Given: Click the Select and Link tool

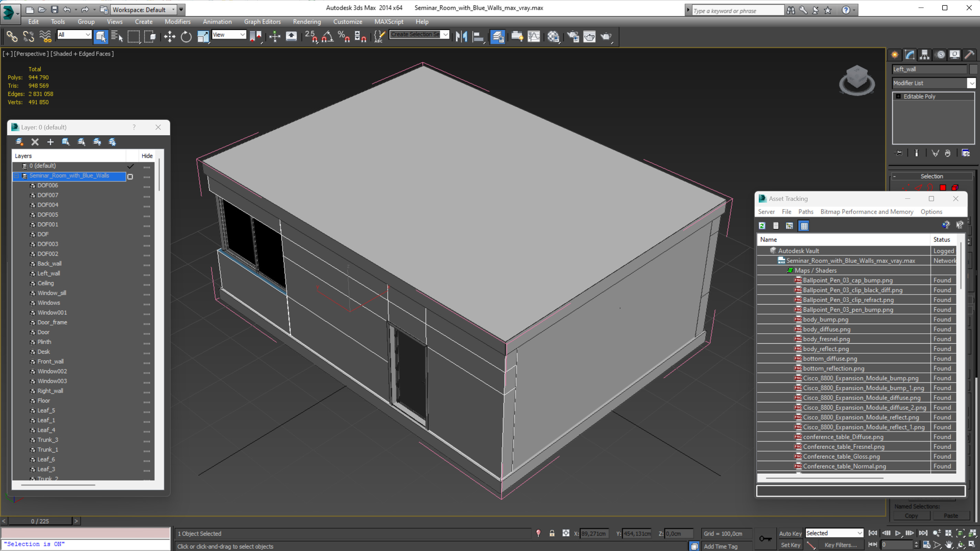Looking at the screenshot, I should (12, 36).
